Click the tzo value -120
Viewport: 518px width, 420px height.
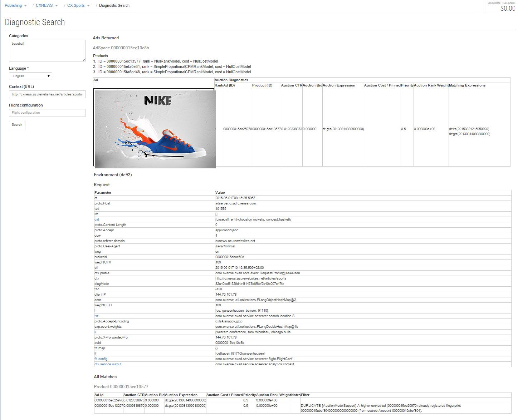tap(219, 289)
